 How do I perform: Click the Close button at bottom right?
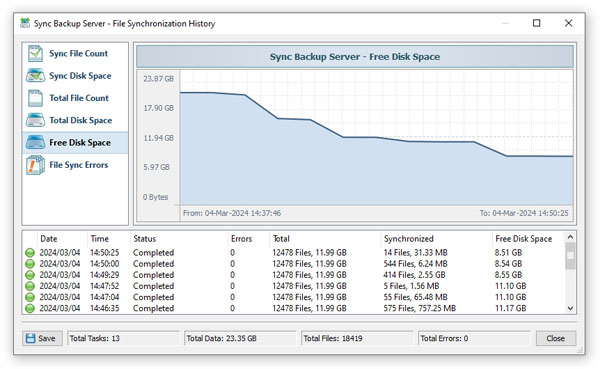click(x=556, y=338)
